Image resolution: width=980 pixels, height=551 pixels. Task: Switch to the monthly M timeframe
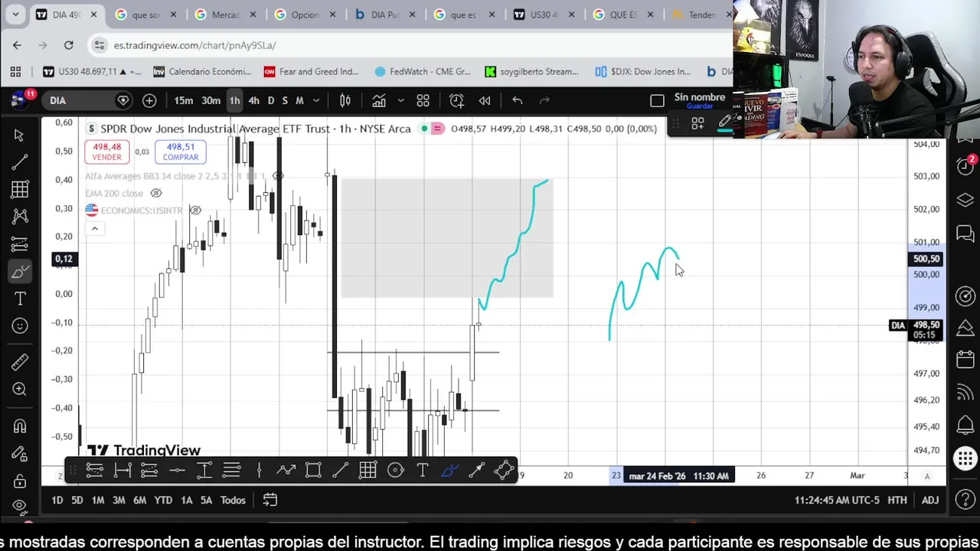coord(299,100)
